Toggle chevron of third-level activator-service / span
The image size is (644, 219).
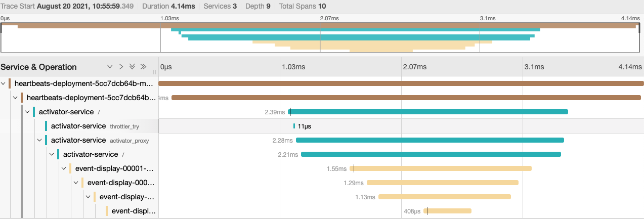tap(52, 154)
